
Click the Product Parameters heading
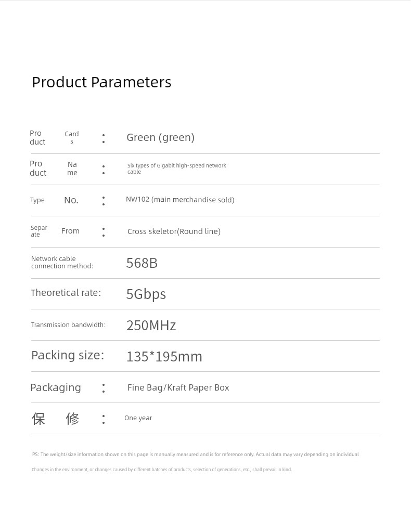click(x=101, y=83)
